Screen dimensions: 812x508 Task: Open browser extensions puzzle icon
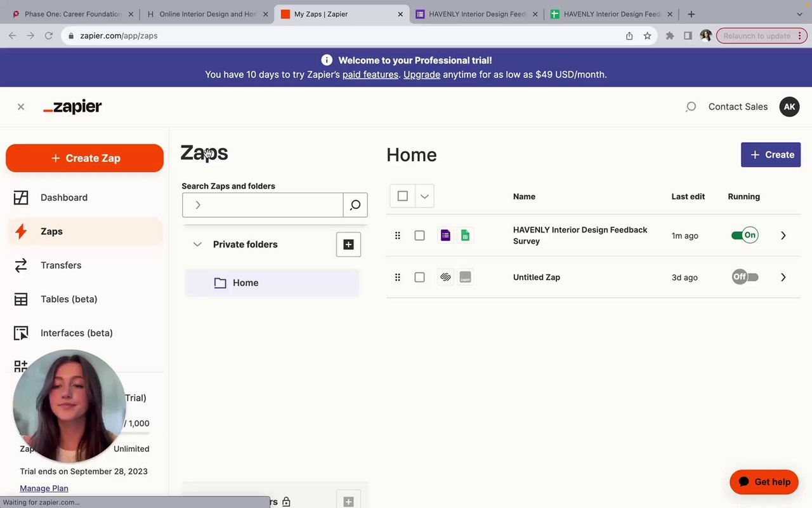pos(669,36)
